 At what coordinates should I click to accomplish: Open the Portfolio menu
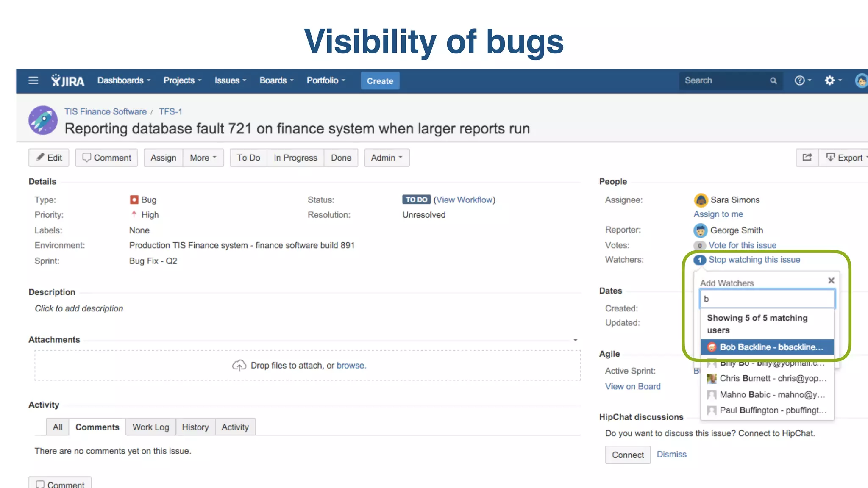[326, 80]
